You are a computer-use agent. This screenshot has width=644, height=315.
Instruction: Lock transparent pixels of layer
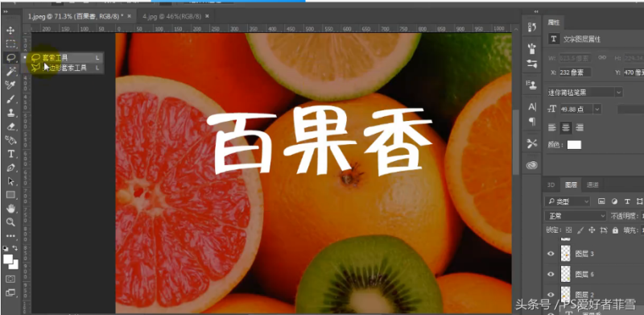pos(568,230)
